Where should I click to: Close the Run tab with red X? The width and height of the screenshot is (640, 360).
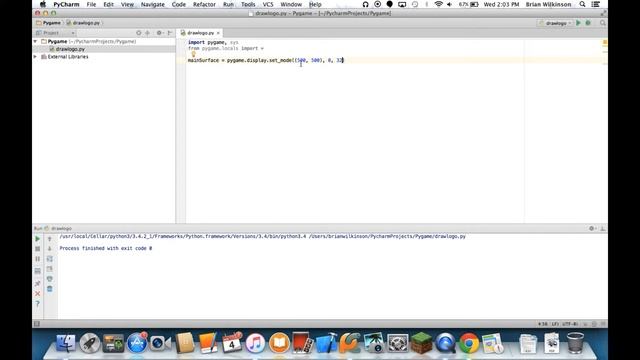pos(38,293)
